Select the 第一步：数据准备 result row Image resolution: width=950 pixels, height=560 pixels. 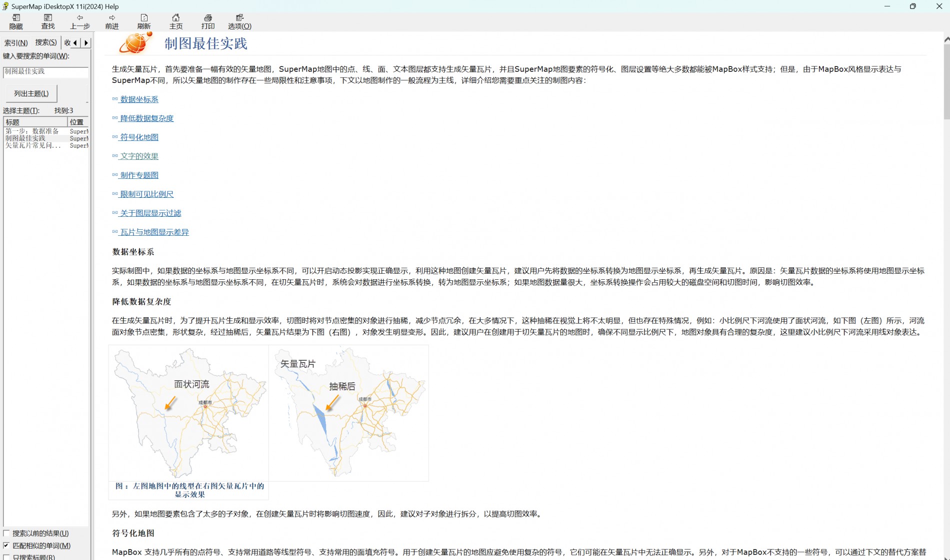click(x=46, y=131)
